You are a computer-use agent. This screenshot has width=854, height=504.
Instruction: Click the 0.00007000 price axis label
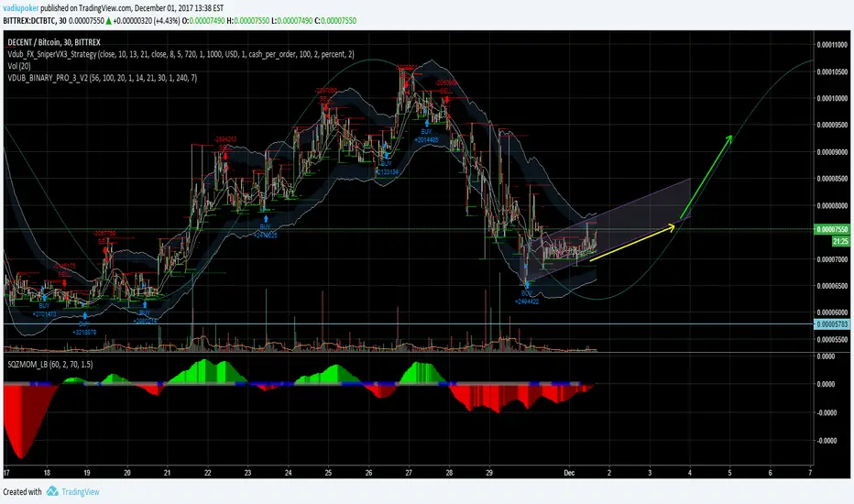832,259
